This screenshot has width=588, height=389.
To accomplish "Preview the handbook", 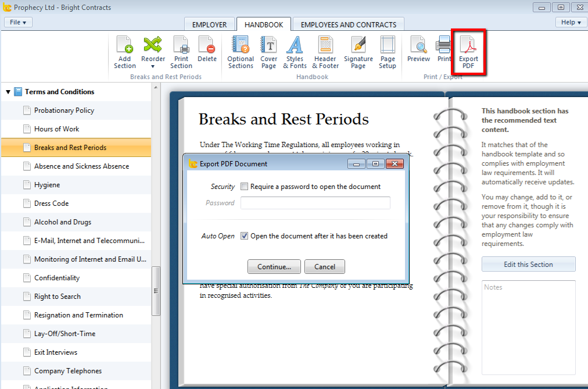I will [x=418, y=49].
